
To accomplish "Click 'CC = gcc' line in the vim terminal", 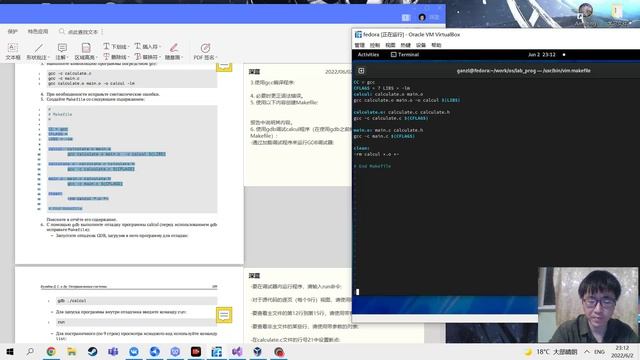I will click(x=364, y=82).
